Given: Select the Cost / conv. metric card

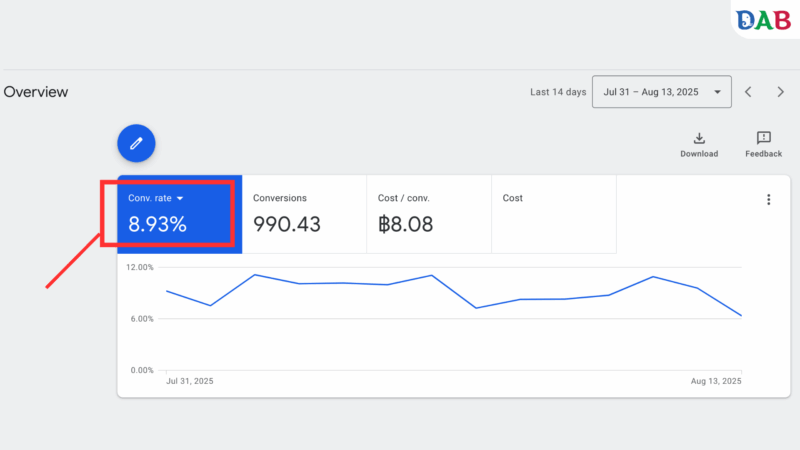Looking at the screenshot, I should pos(429,214).
